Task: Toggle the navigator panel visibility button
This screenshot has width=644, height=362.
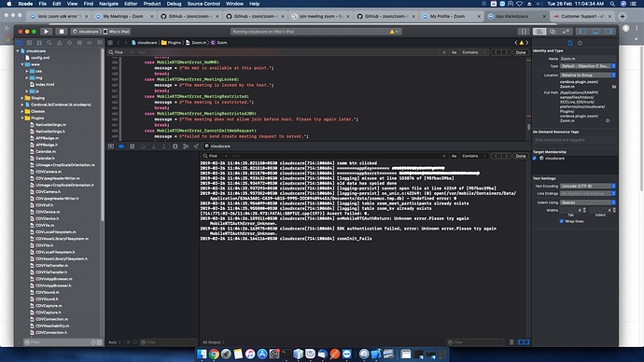Action: coord(582,31)
